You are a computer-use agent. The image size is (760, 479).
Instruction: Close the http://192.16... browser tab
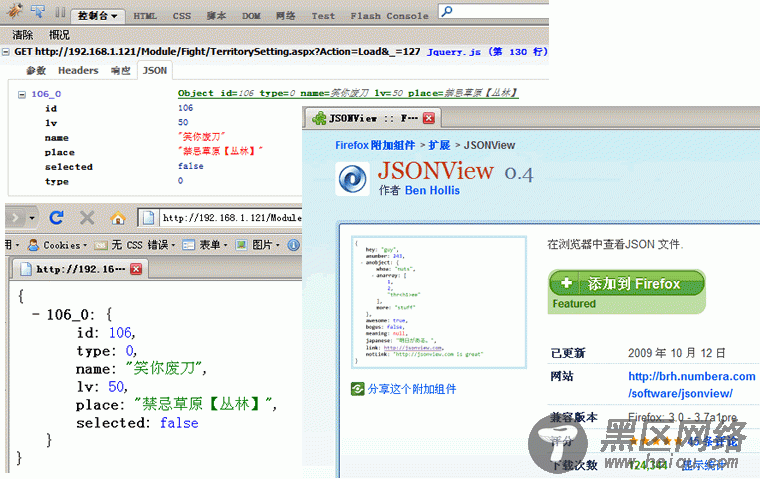tap(136, 269)
